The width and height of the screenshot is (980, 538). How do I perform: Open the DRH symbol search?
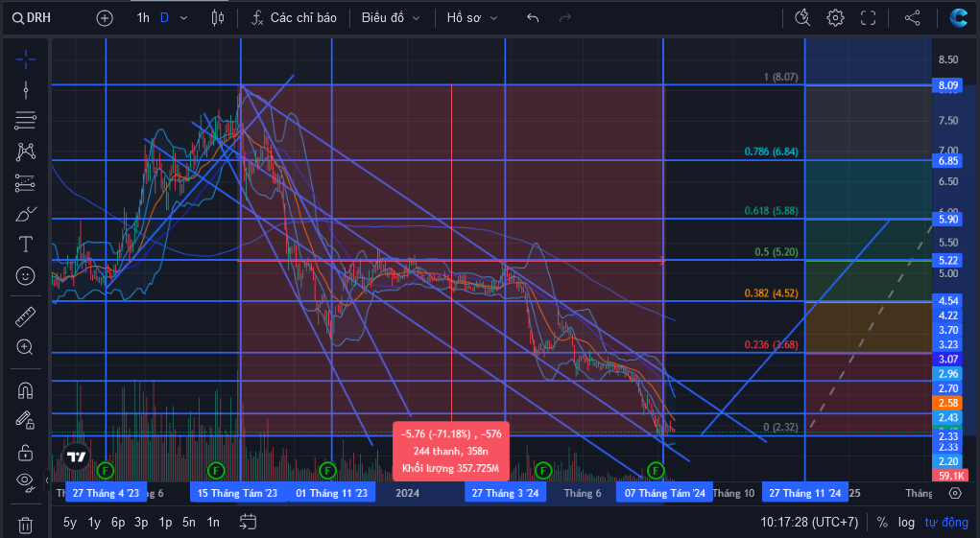coord(32,18)
